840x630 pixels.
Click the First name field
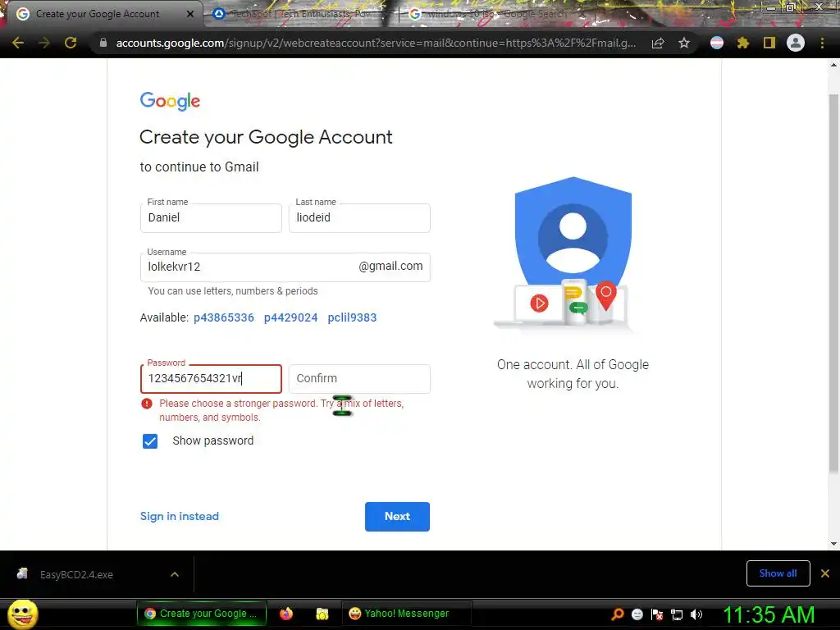coord(211,217)
